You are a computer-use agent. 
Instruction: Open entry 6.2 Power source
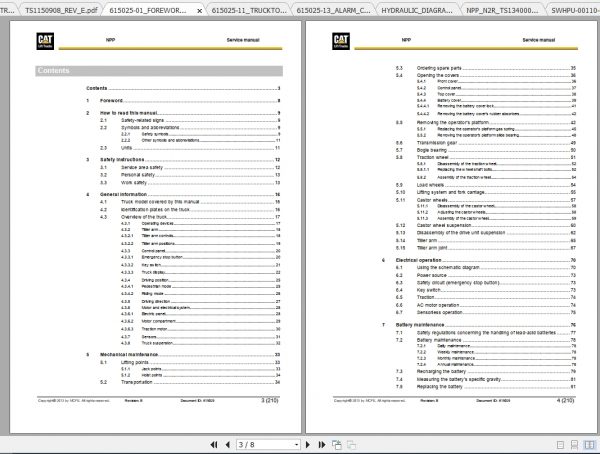[x=486, y=275]
